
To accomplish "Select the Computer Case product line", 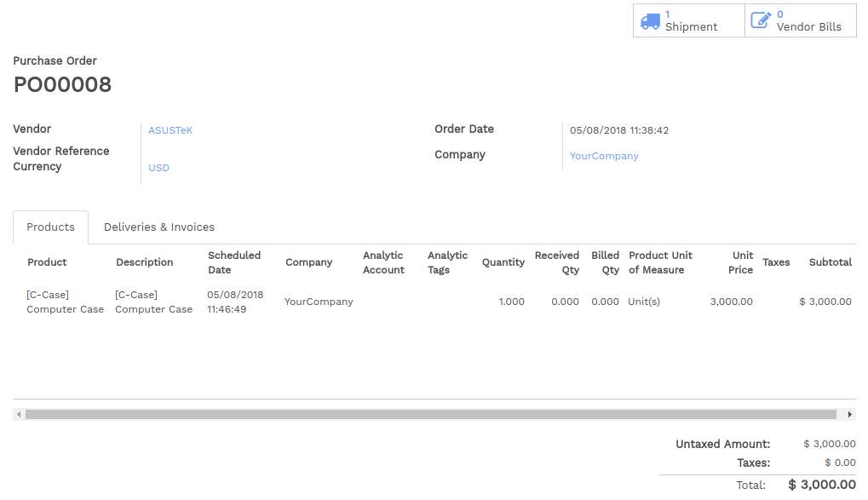I will (434, 302).
